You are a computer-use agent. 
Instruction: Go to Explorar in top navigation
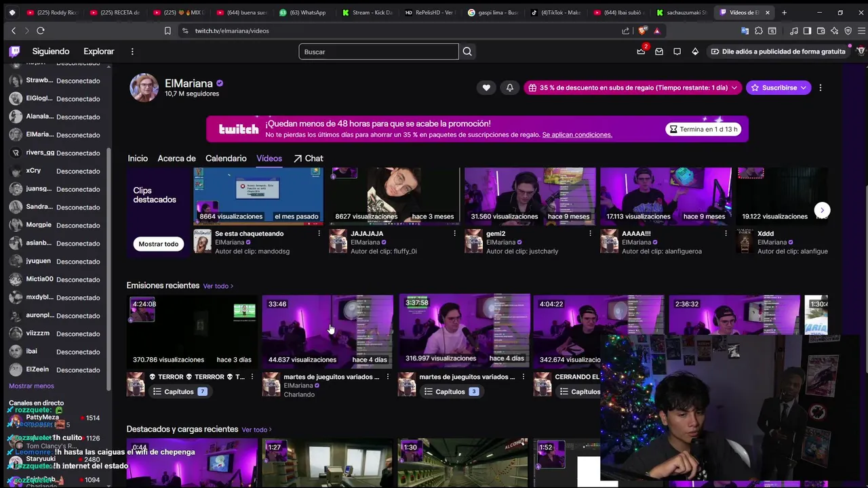point(99,52)
